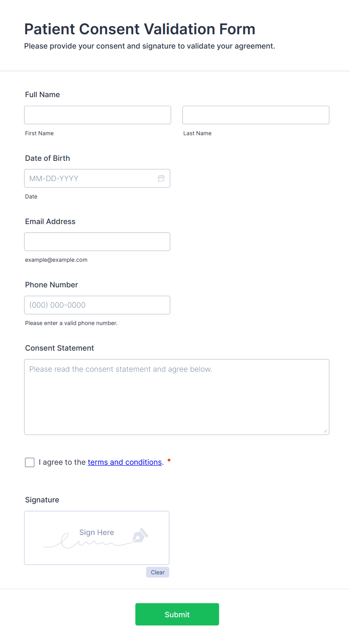Image resolution: width=350 pixels, height=644 pixels.
Task: Grab the consent textarea resize handle
Action: click(326, 431)
